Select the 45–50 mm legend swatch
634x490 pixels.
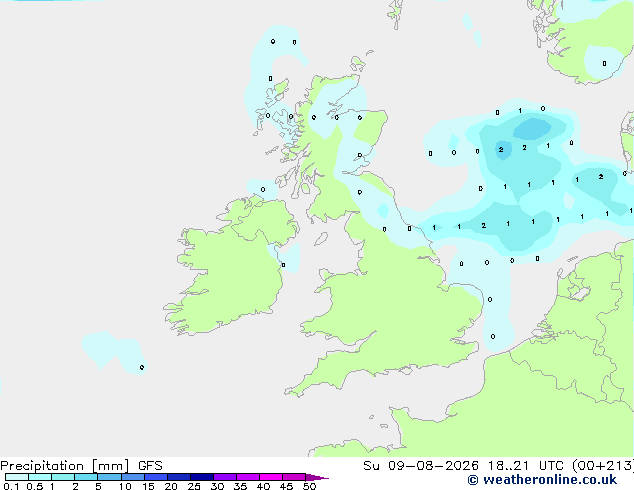(294, 477)
